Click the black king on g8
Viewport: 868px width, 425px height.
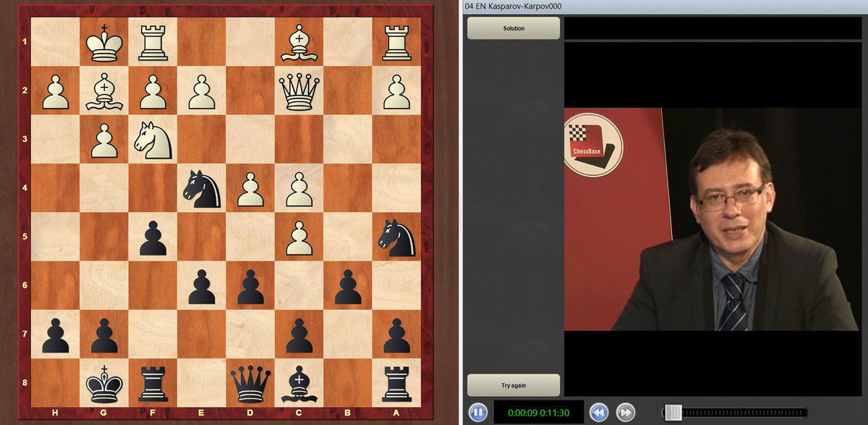click(104, 384)
